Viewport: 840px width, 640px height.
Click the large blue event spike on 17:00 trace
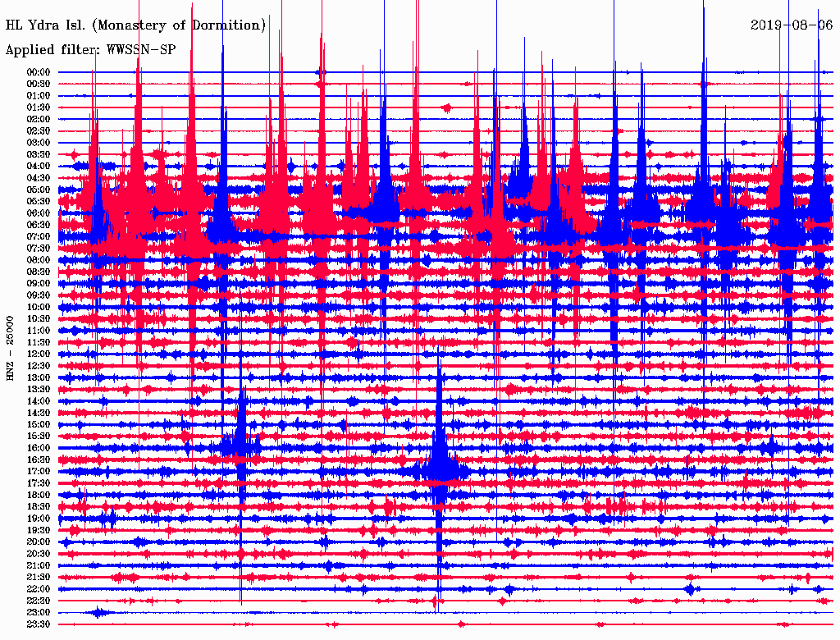(x=440, y=471)
